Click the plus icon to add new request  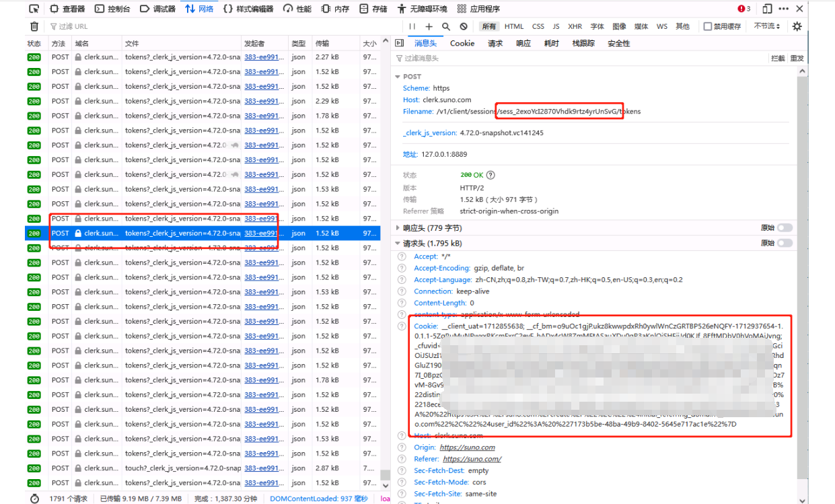coord(429,26)
